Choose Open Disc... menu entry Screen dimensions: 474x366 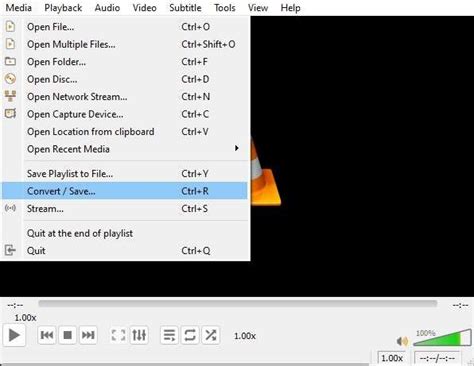tap(125, 79)
